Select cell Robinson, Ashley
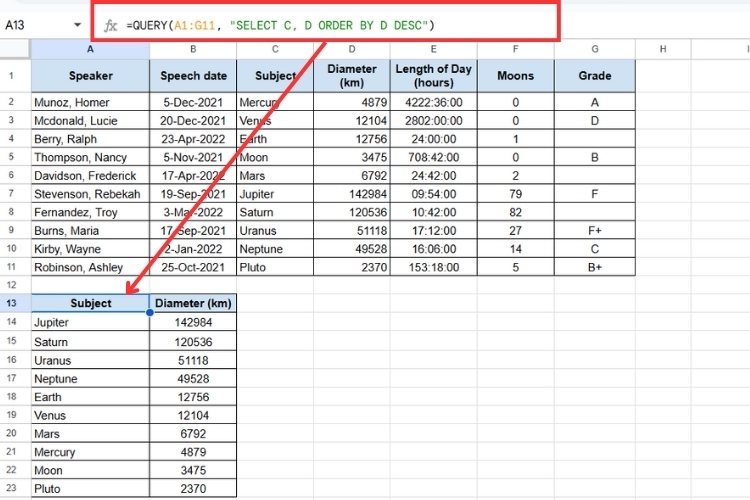This screenshot has height=500, width=750. 90,267
